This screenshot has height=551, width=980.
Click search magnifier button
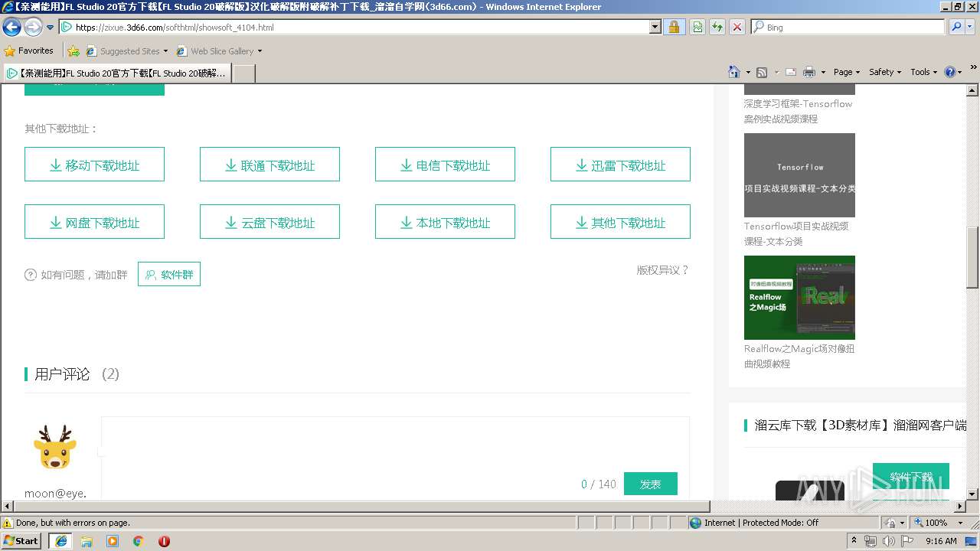956,28
